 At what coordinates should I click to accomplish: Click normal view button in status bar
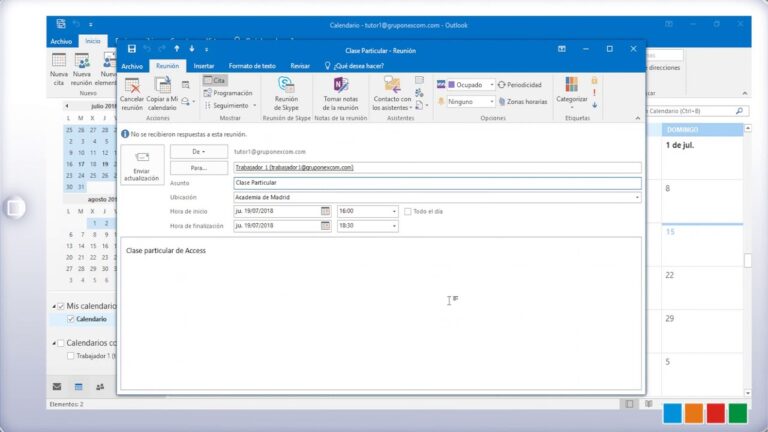coord(629,404)
